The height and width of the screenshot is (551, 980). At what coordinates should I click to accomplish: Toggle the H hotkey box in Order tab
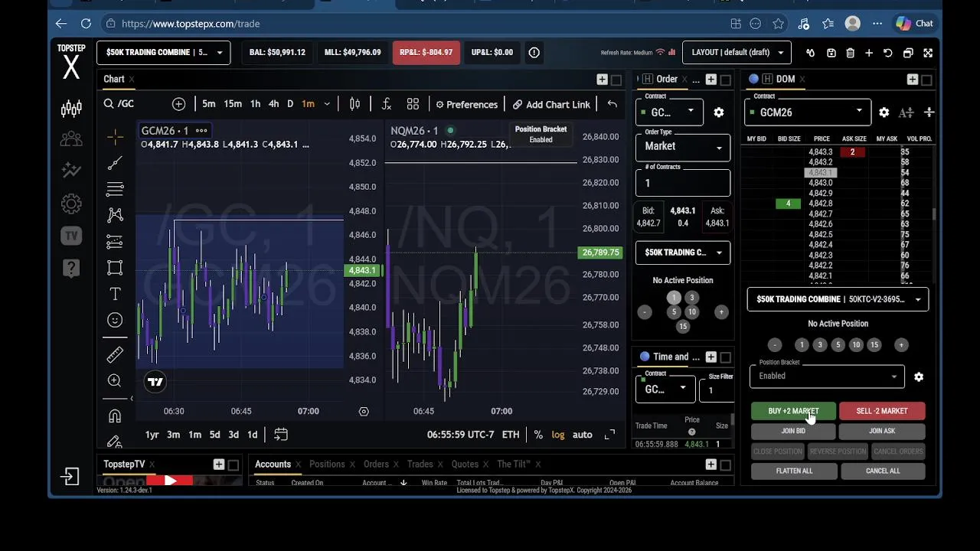(648, 79)
